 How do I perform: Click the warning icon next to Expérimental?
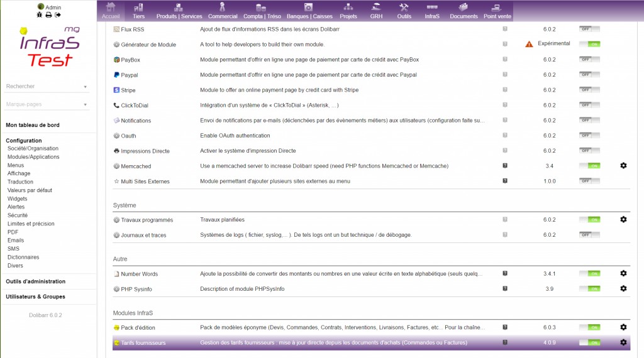[x=529, y=44]
